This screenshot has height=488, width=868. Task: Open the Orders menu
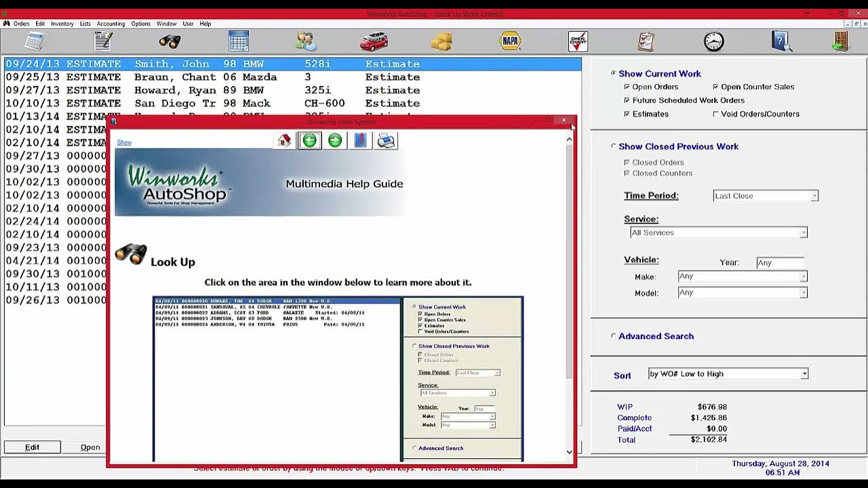[22, 24]
